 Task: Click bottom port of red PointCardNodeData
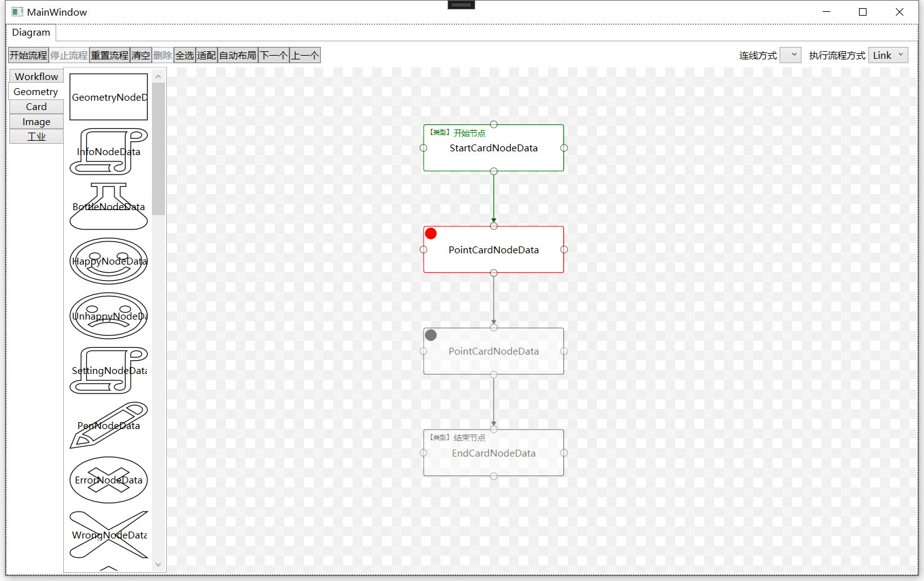click(x=494, y=273)
